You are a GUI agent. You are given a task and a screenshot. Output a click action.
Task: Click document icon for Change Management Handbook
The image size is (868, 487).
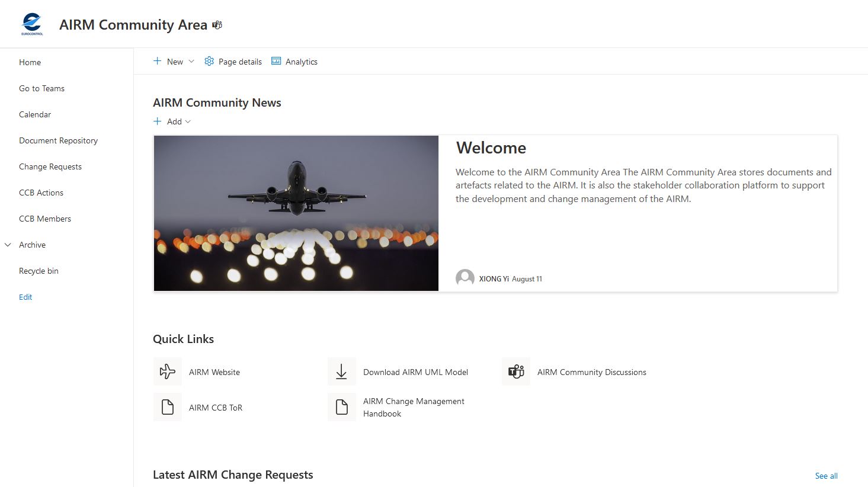coord(342,407)
